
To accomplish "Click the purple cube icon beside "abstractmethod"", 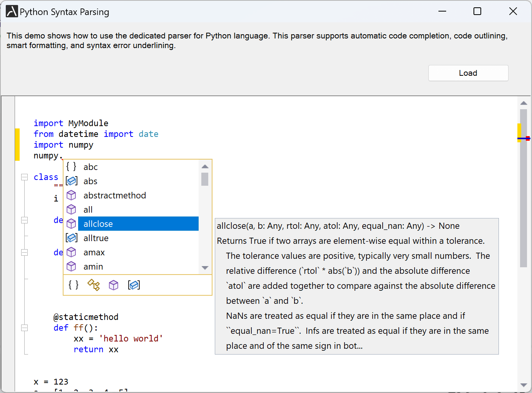I will tap(72, 195).
